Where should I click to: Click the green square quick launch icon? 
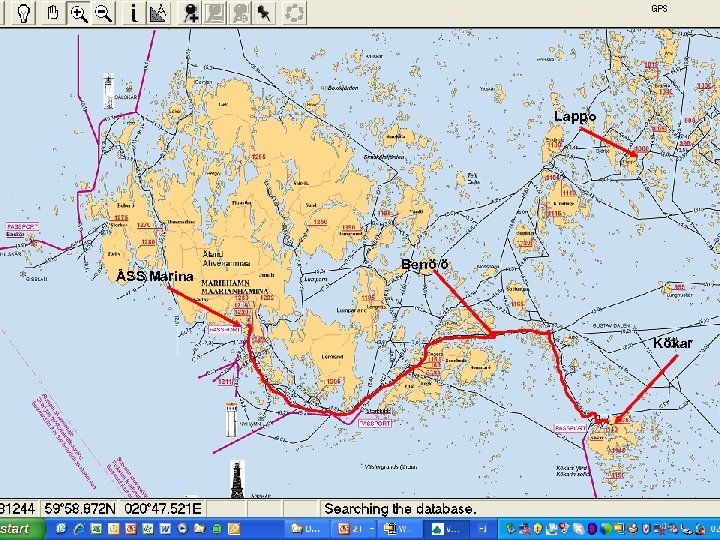pyautogui.click(x=217, y=529)
